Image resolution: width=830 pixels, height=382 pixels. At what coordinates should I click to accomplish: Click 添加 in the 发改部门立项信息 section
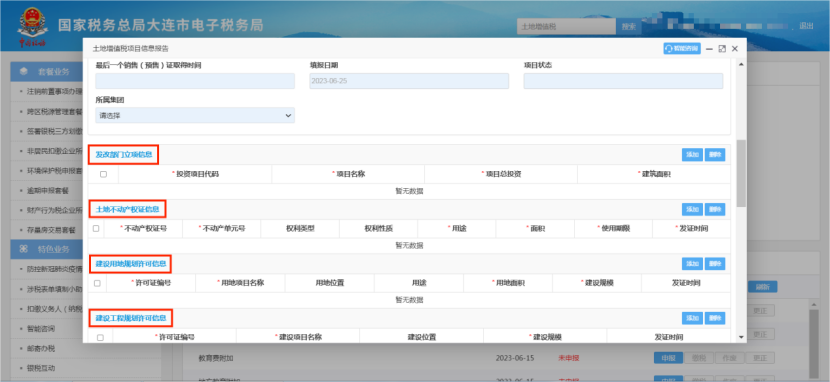tap(692, 155)
